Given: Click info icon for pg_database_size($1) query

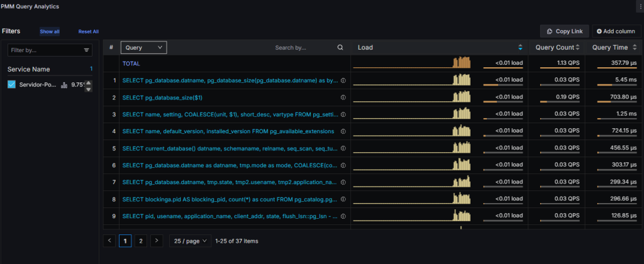Looking at the screenshot, I should tap(343, 97).
